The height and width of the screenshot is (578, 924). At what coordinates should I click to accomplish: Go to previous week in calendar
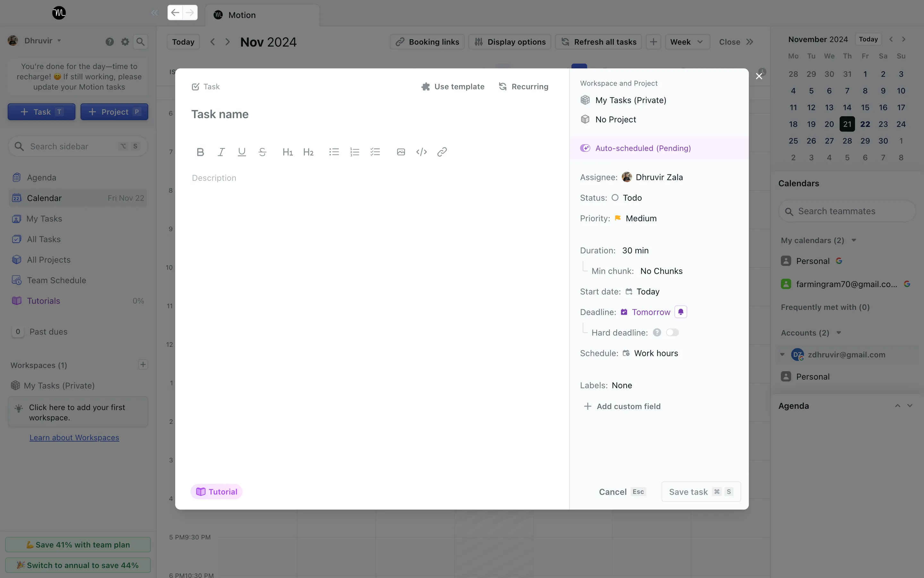pyautogui.click(x=213, y=42)
